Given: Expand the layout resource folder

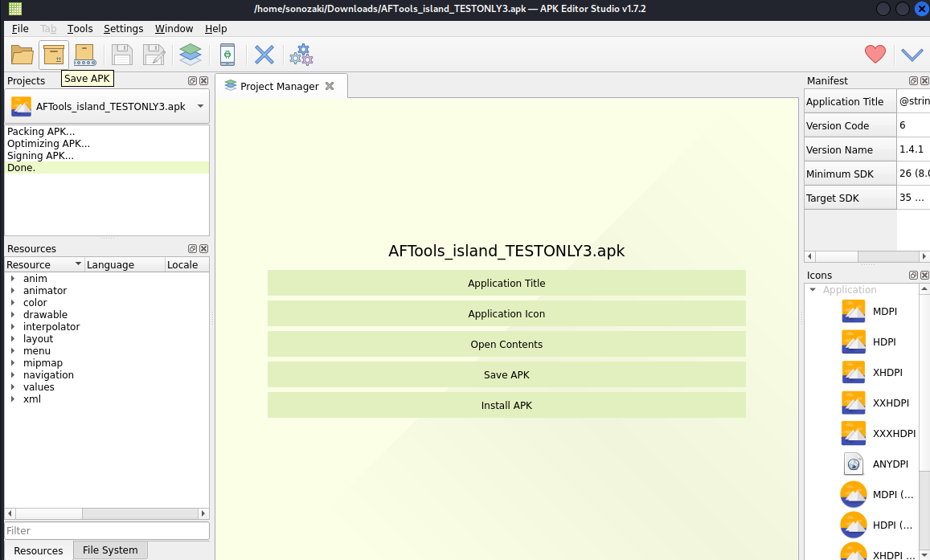Looking at the screenshot, I should pos(12,339).
